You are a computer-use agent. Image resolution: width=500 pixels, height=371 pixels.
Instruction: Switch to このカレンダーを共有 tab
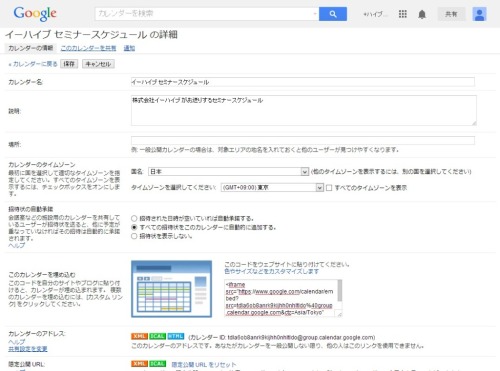pyautogui.click(x=88, y=48)
